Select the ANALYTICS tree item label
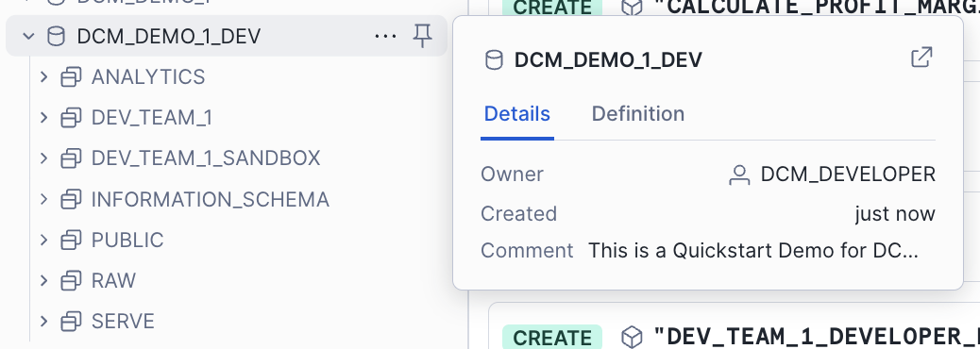980x349 pixels. click(x=148, y=76)
